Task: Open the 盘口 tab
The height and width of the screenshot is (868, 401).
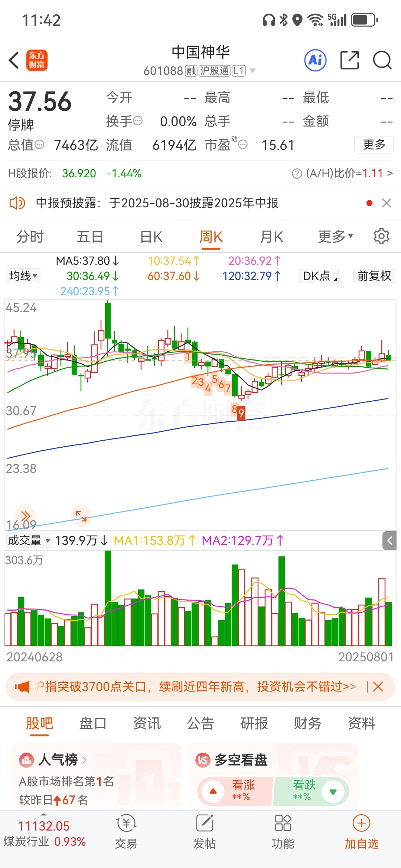Action: click(93, 723)
